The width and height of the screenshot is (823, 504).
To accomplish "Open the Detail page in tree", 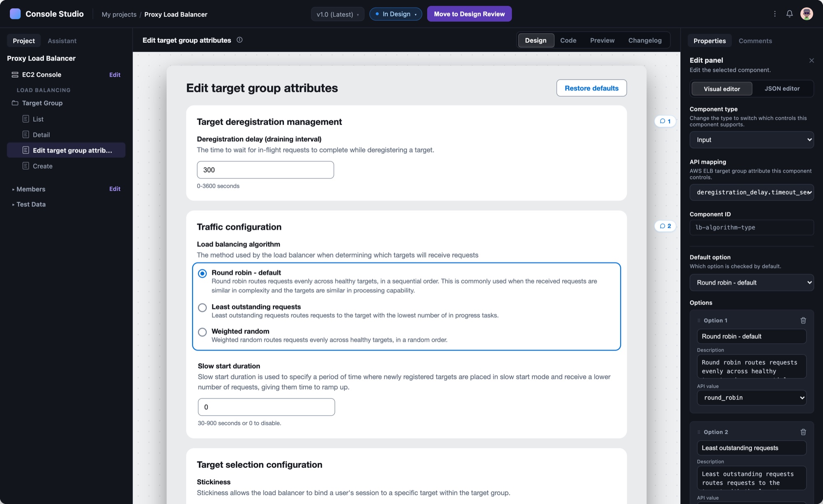I will (x=66, y=134).
